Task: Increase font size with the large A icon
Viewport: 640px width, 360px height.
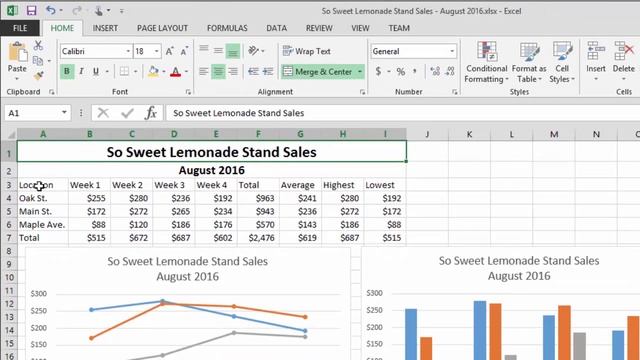Action: click(169, 51)
